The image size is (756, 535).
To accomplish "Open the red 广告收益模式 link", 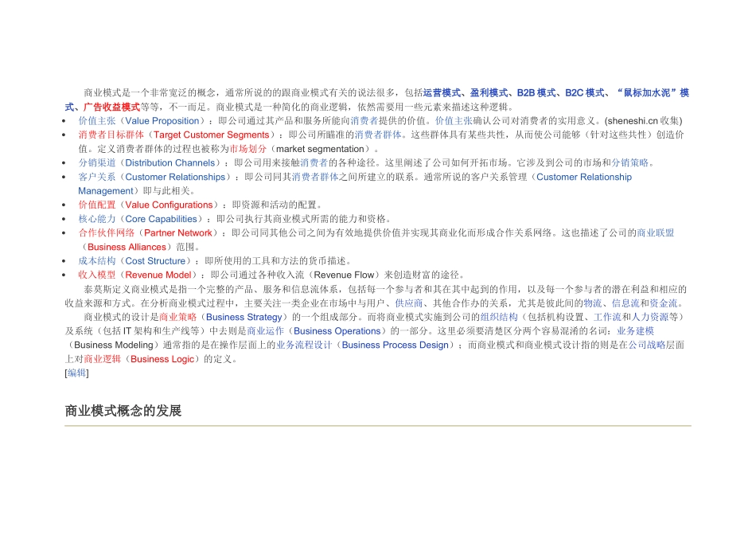I will point(112,107).
